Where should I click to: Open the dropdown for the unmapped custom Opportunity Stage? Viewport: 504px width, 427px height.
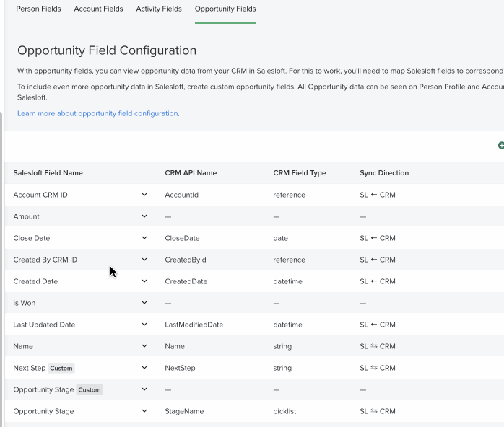pos(144,389)
